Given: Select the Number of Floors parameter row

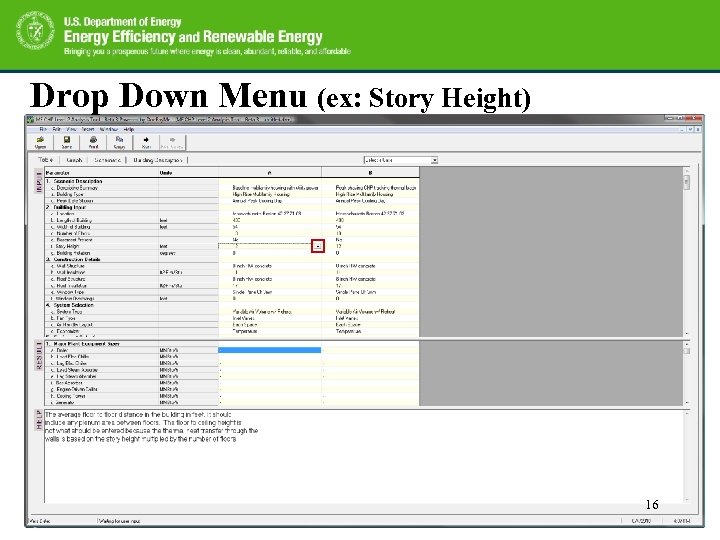Looking at the screenshot, I should tap(101, 233).
